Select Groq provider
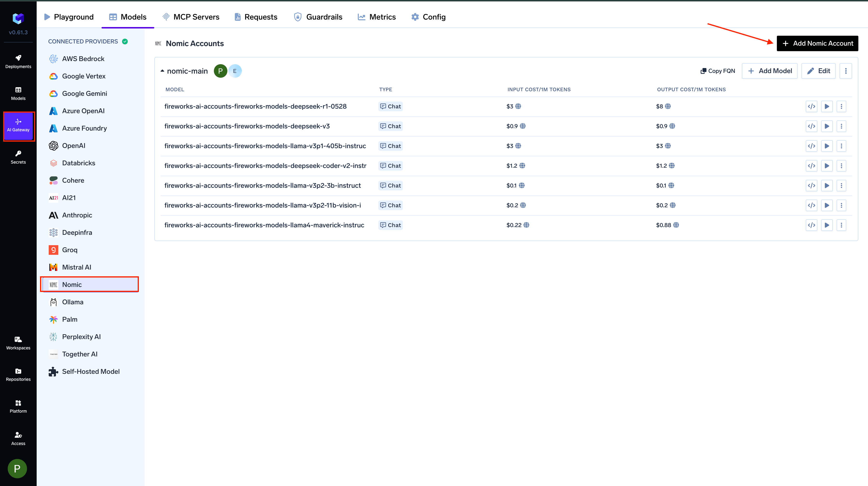This screenshot has height=486, width=868. (70, 250)
